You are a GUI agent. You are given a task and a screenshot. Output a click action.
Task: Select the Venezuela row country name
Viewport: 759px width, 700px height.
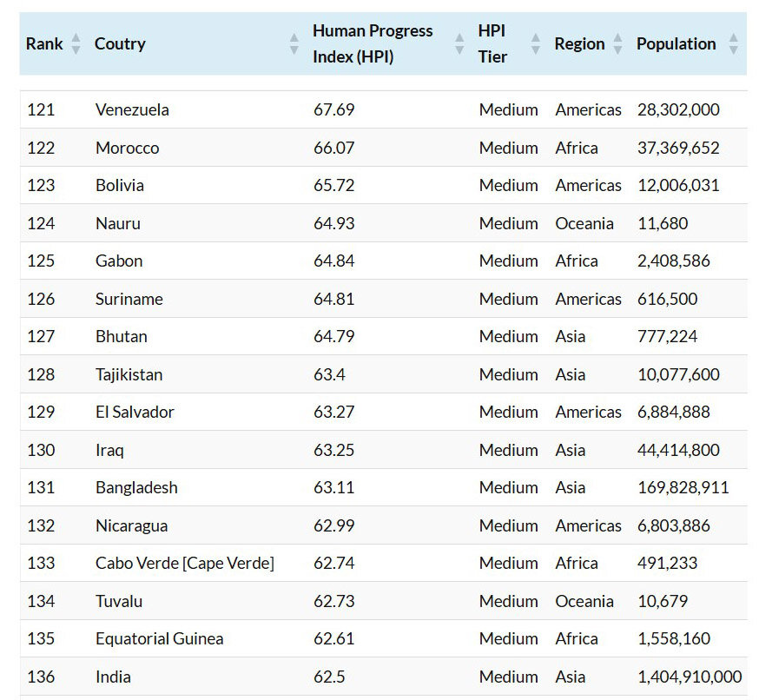(x=132, y=109)
